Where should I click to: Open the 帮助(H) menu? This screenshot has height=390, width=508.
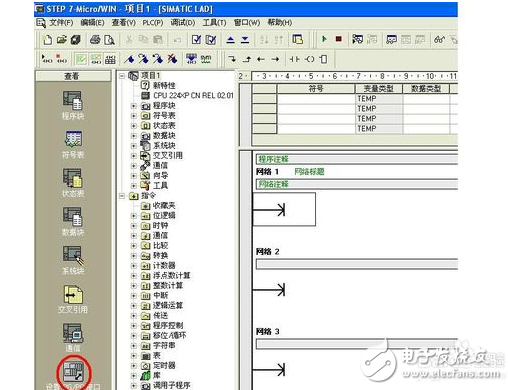point(280,23)
